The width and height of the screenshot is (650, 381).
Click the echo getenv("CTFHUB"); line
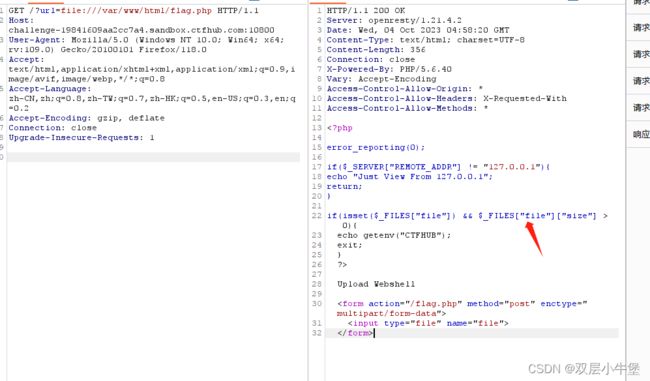[394, 235]
